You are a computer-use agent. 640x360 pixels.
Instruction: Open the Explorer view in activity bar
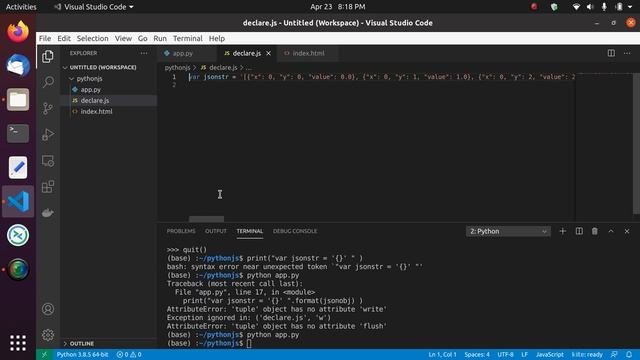click(48, 56)
